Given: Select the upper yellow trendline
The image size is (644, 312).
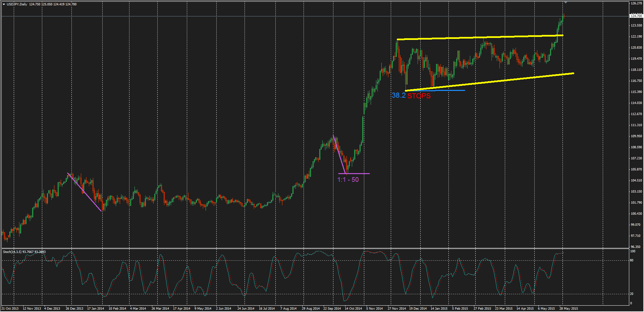Looking at the screenshot, I should (x=480, y=37).
